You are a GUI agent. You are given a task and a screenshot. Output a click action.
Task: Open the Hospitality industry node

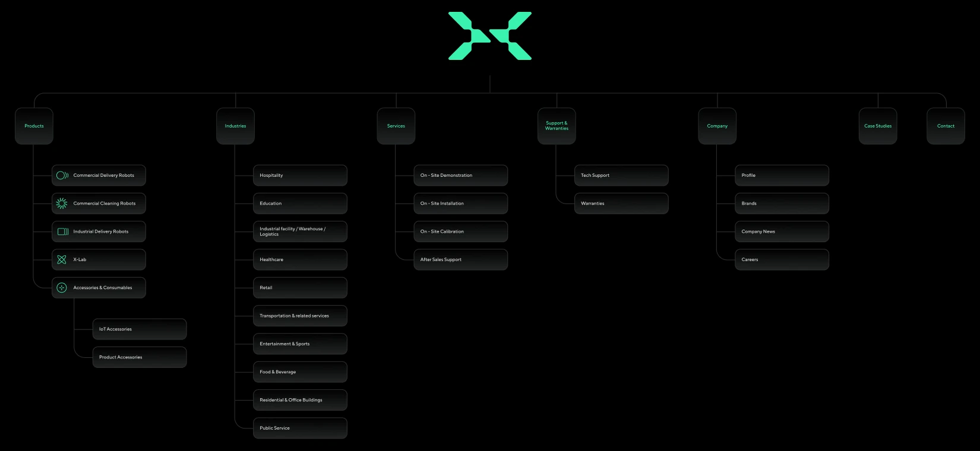[300, 176]
